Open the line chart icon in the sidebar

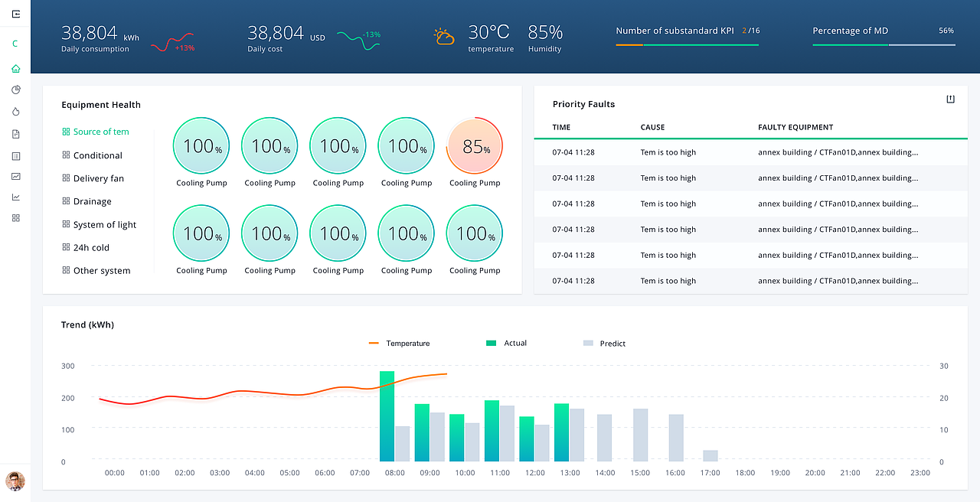click(x=16, y=197)
